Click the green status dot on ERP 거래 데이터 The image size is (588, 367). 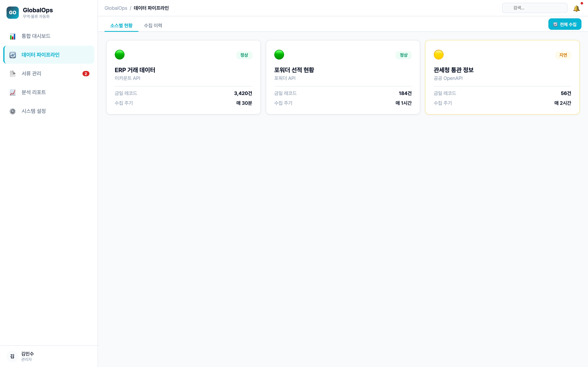coord(120,55)
